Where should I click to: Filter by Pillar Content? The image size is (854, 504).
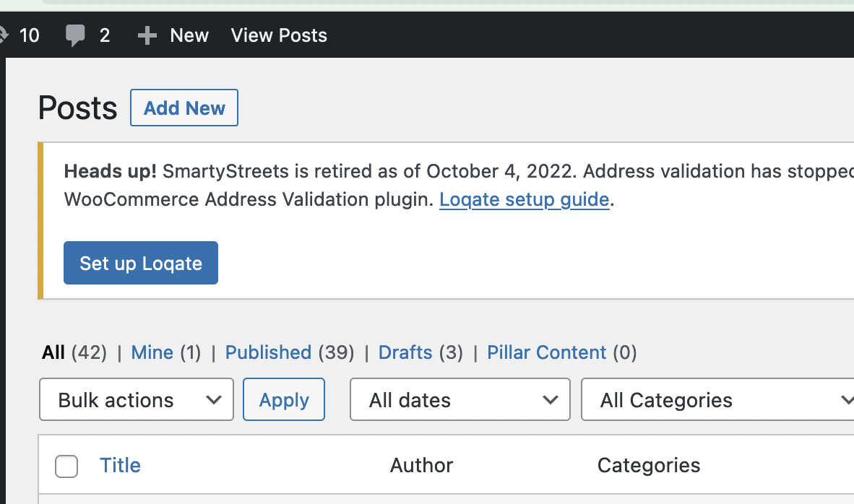(546, 352)
